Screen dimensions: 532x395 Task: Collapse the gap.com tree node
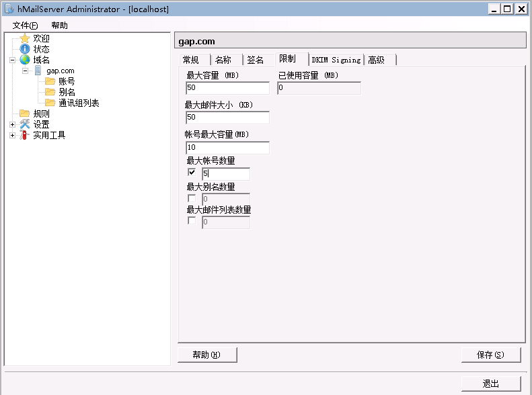[x=25, y=71]
